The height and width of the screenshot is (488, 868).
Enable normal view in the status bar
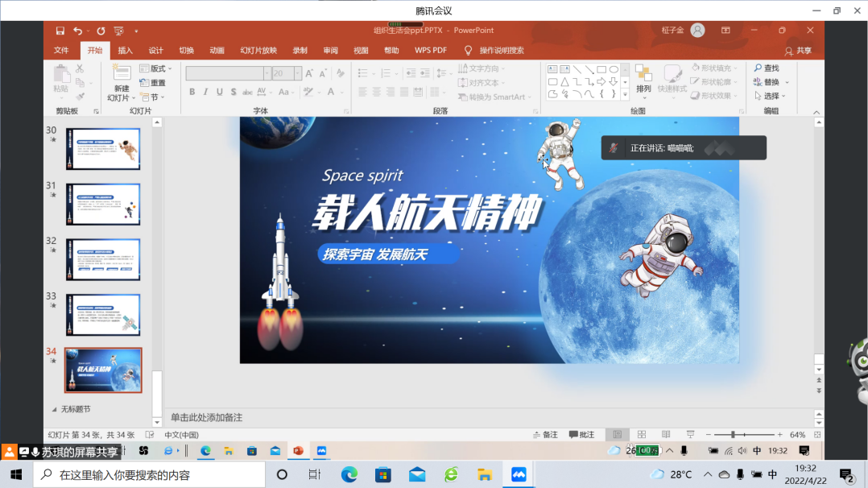pos(618,435)
